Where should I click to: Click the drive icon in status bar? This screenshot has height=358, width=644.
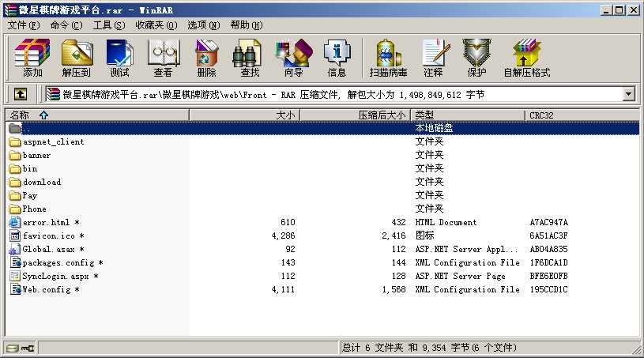pyautogui.click(x=13, y=349)
